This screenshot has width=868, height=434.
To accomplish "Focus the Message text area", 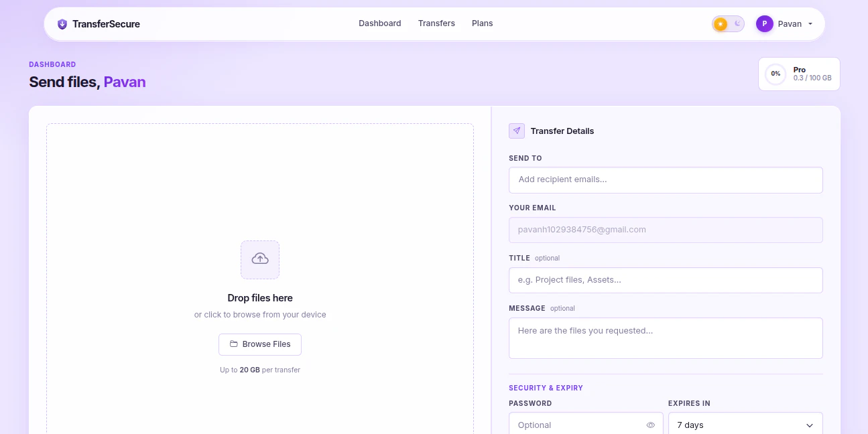I will coord(666,338).
